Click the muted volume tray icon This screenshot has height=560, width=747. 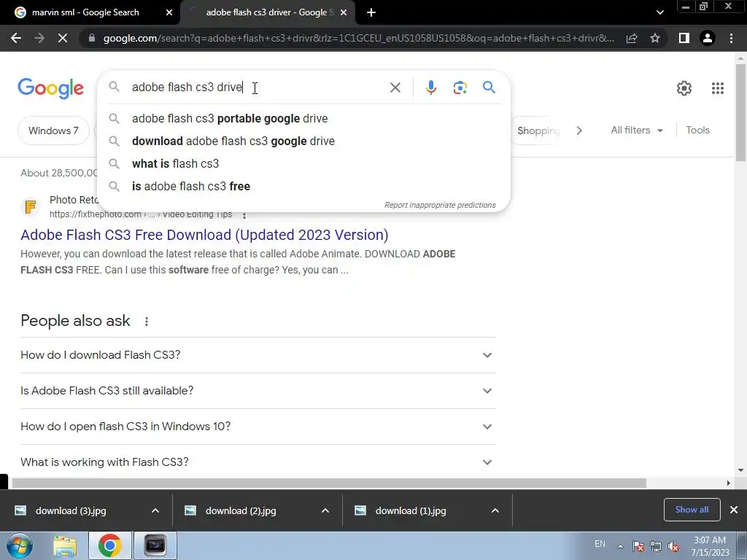point(673,547)
